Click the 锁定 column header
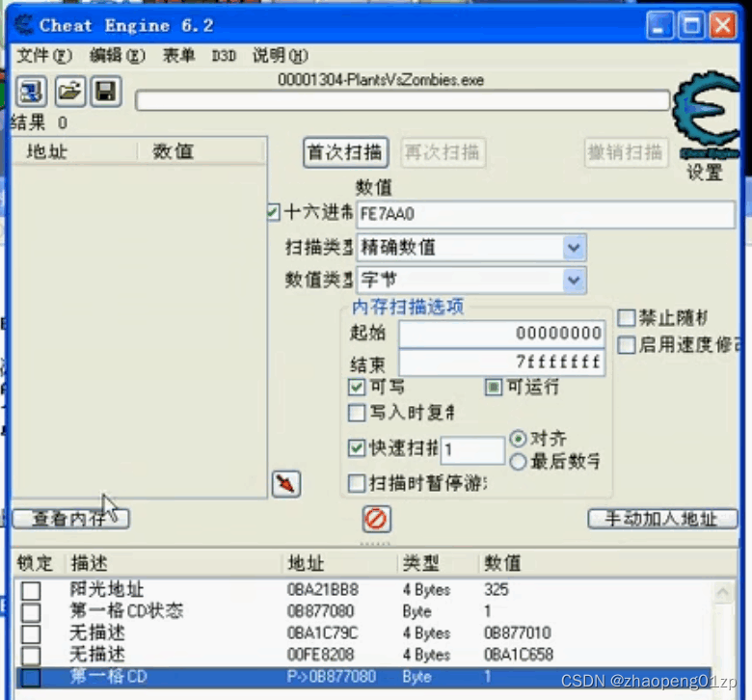Viewport: 752px width, 700px height. click(35, 563)
